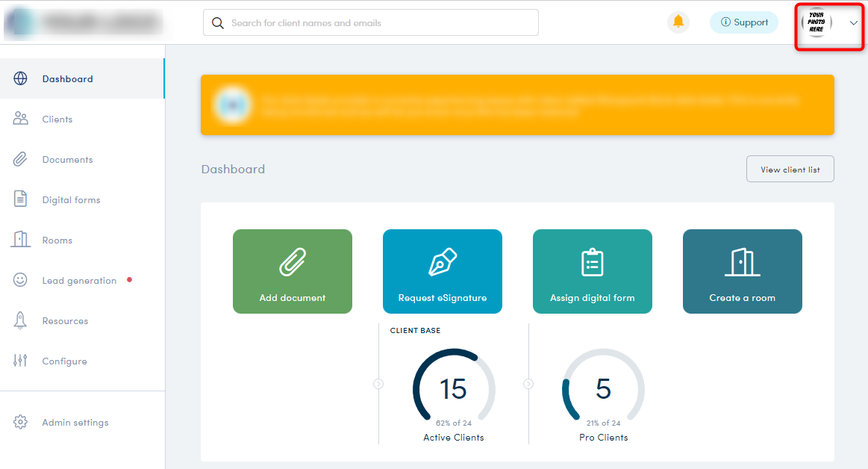The width and height of the screenshot is (868, 469).
Task: Open the Admin settings gear icon
Action: point(20,422)
